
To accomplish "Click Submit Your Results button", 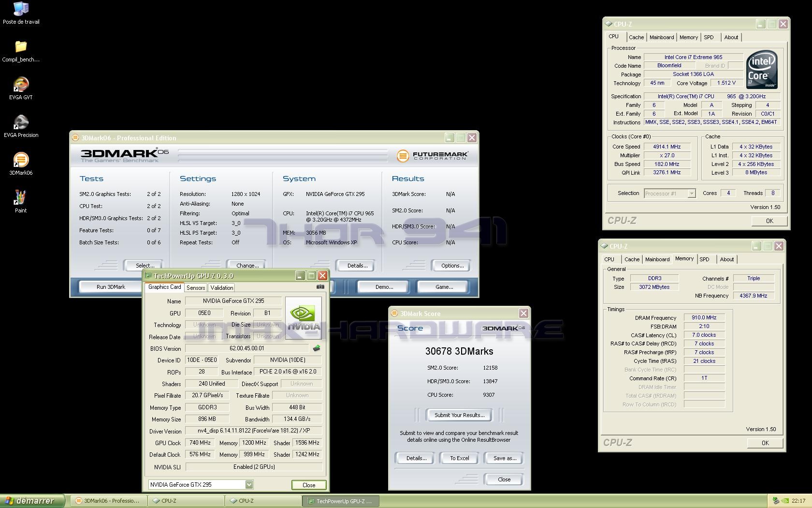I will pos(459,415).
